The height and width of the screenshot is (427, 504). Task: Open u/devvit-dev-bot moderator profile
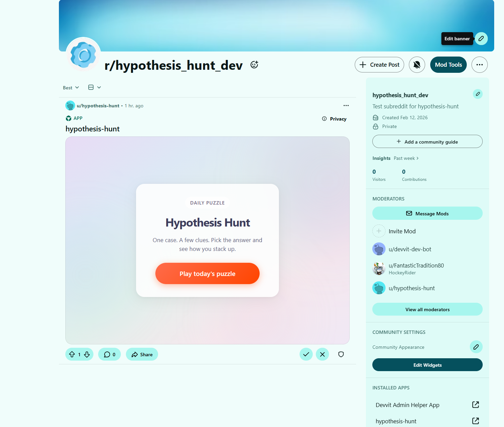410,249
